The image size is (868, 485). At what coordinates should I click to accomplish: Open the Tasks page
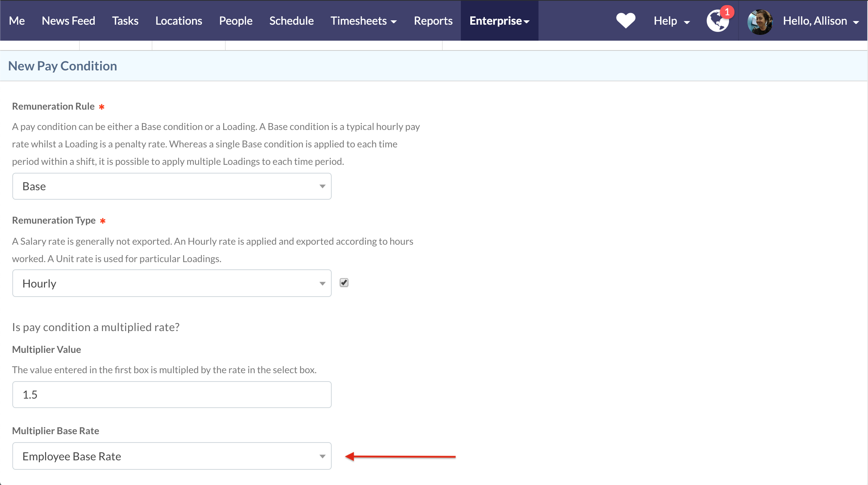pyautogui.click(x=125, y=21)
